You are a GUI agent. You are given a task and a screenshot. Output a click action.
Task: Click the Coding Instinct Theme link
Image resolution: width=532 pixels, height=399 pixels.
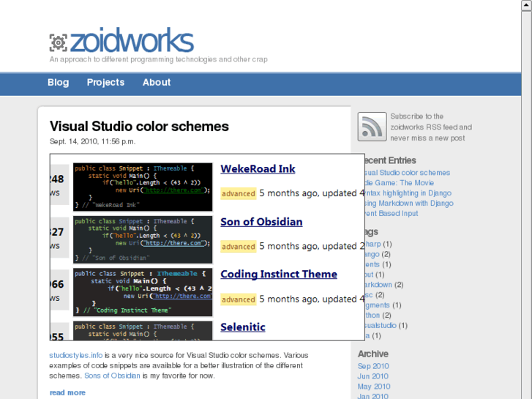tap(279, 274)
